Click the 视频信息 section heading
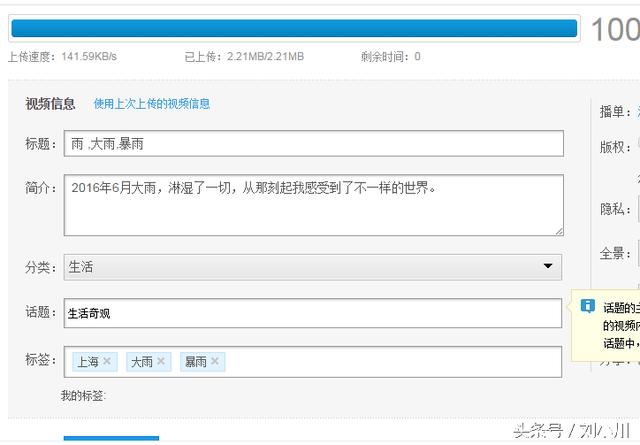Screen dimensions: 640x445 tap(50, 104)
